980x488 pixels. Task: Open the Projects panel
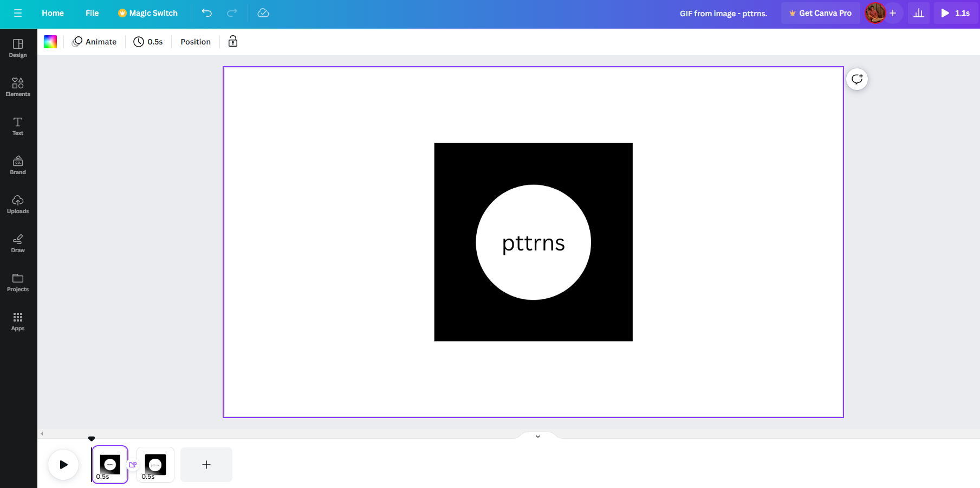pos(18,282)
